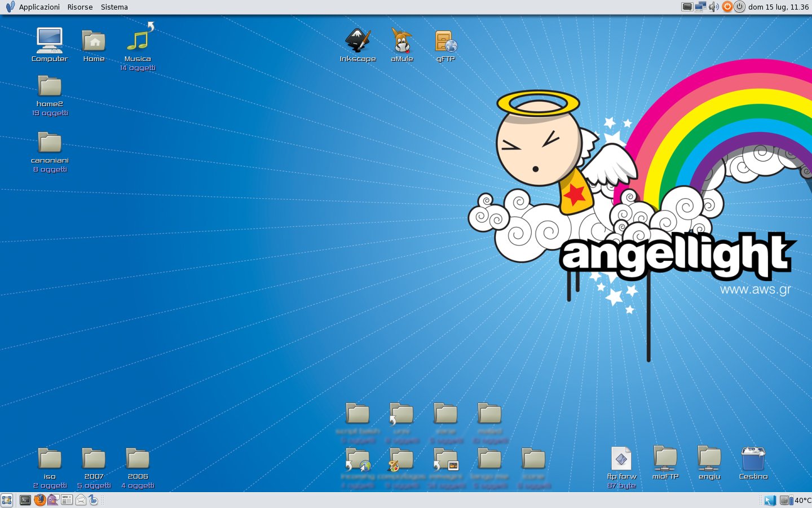Click the Show Desktop button in bottom panel
The width and height of the screenshot is (812, 508).
(7, 500)
